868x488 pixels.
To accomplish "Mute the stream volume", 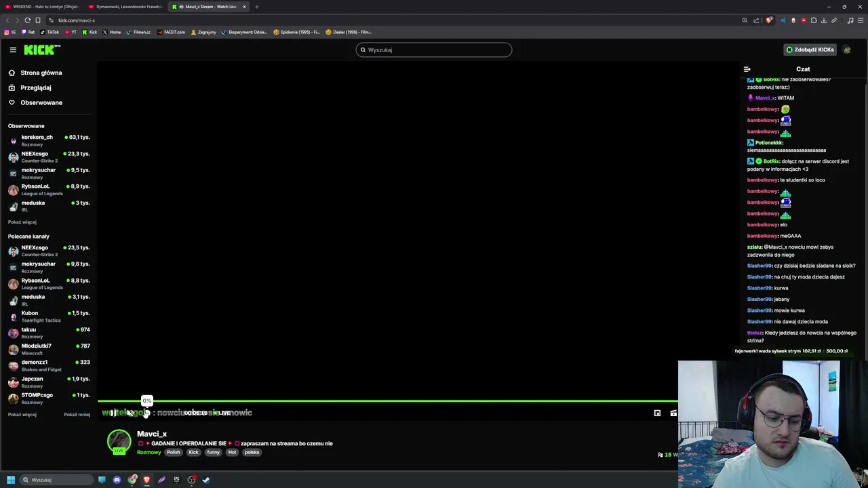I will 130,413.
